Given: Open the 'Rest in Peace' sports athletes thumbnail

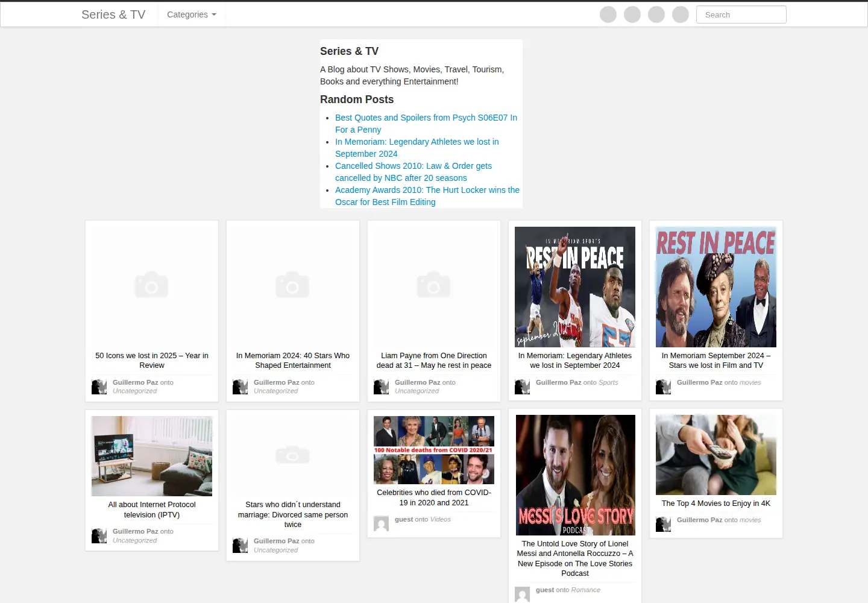Looking at the screenshot, I should 575,287.
